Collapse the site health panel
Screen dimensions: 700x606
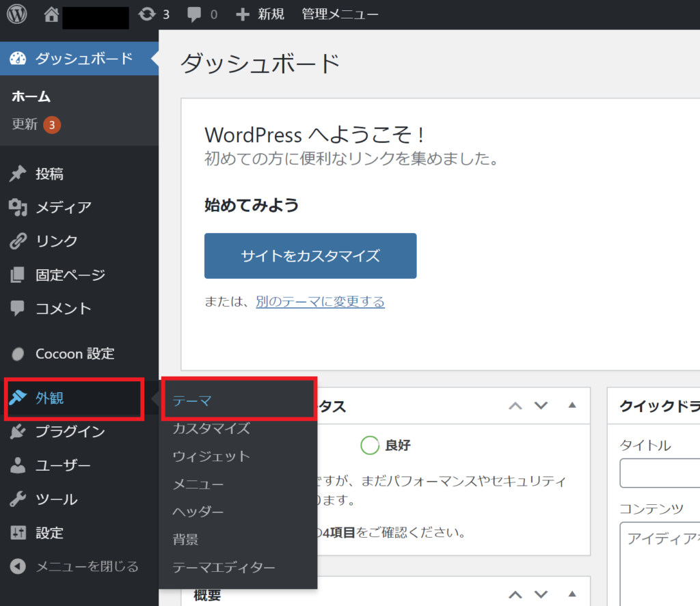click(572, 405)
